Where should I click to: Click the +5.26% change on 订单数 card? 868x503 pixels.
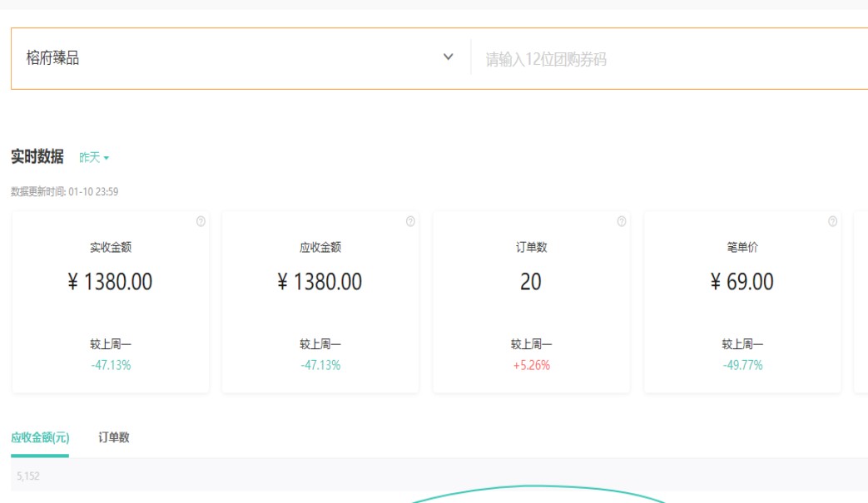pyautogui.click(x=531, y=365)
